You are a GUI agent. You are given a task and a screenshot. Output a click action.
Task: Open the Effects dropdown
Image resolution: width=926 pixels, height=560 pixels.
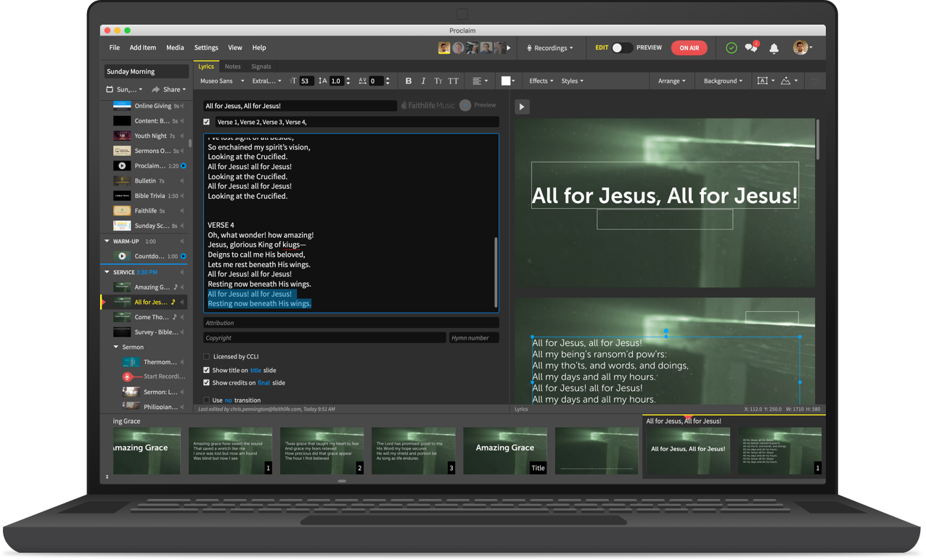coord(541,81)
